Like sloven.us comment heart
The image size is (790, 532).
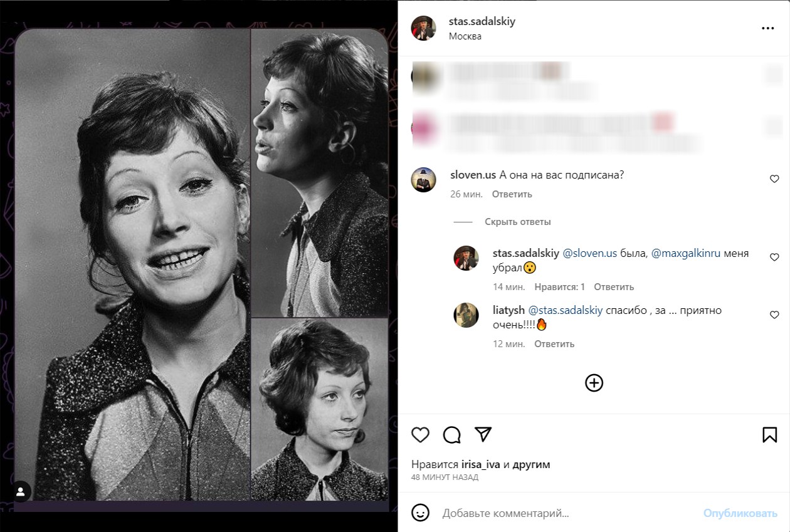point(774,179)
